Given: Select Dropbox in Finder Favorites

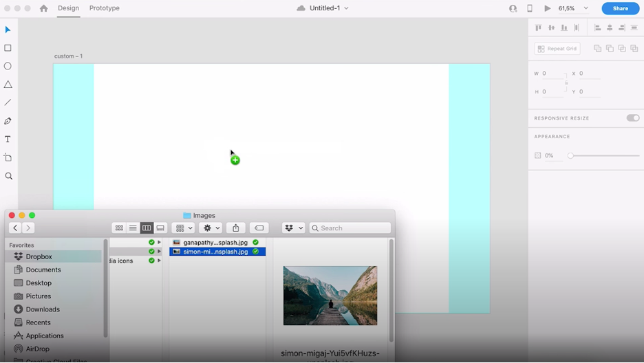Looking at the screenshot, I should point(54,256).
